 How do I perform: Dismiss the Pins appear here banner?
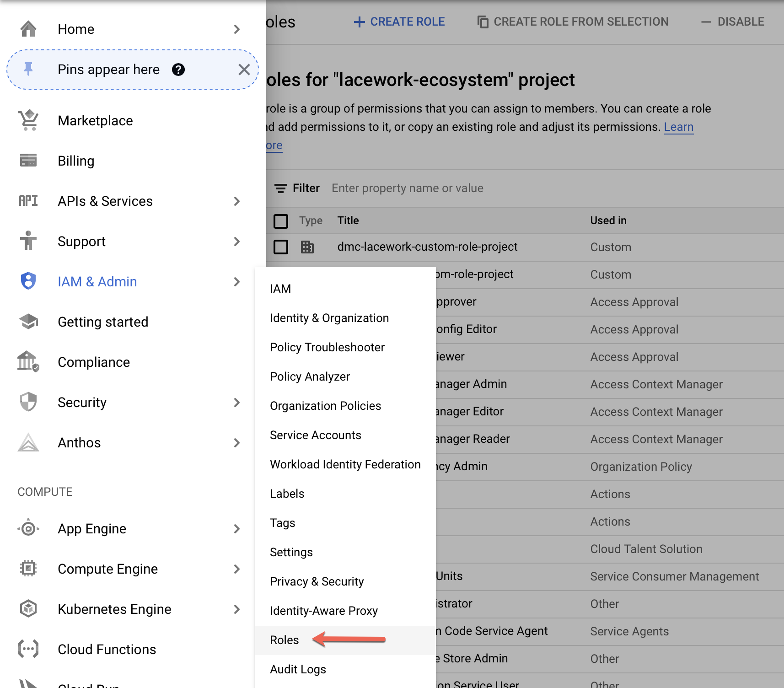click(x=244, y=70)
